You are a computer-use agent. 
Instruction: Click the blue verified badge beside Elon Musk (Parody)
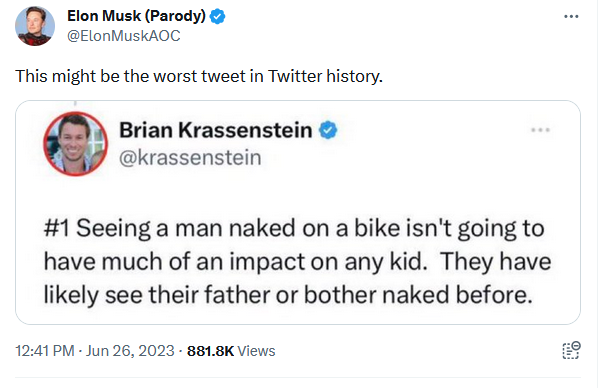[217, 17]
